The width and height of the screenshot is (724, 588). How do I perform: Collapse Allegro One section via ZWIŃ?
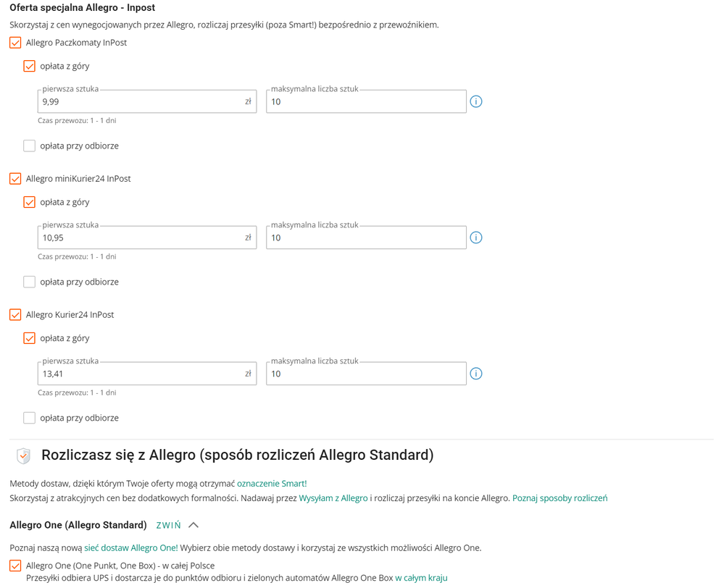[169, 525]
